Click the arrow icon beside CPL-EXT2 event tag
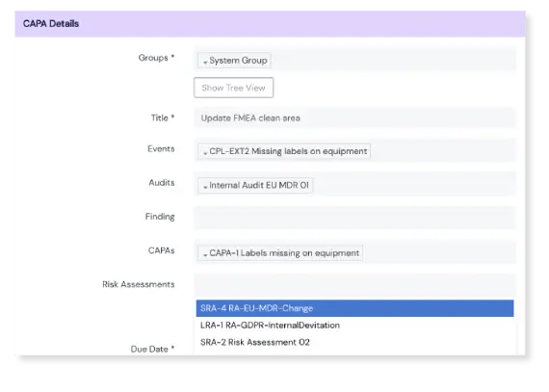 [x=205, y=153]
